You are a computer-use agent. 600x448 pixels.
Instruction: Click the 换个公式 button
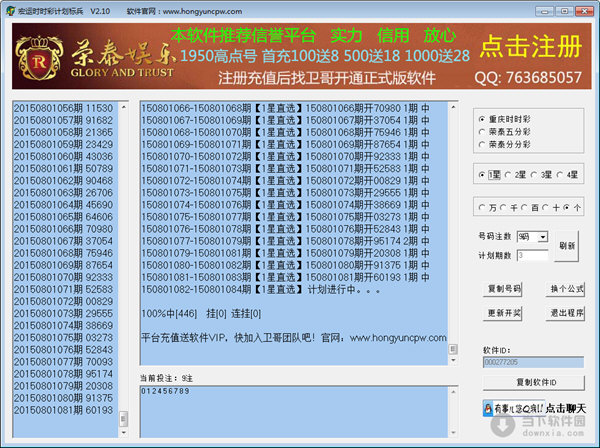coord(566,289)
